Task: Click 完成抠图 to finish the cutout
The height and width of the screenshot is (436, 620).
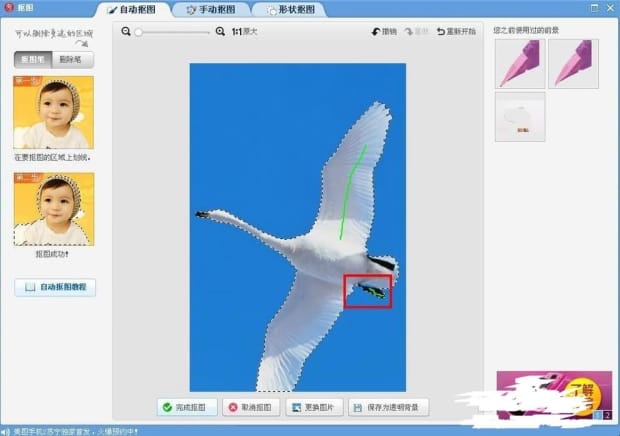Action: 187,407
